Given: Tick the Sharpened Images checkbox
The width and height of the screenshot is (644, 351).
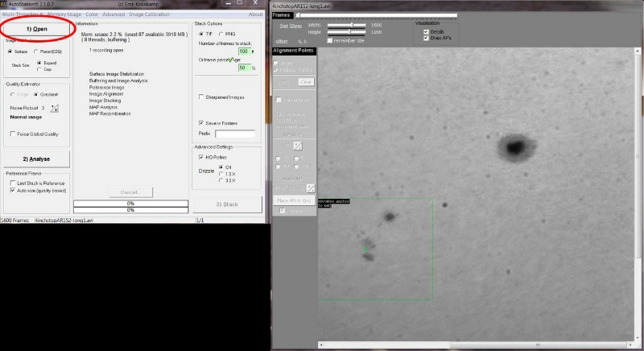Looking at the screenshot, I should tap(200, 97).
